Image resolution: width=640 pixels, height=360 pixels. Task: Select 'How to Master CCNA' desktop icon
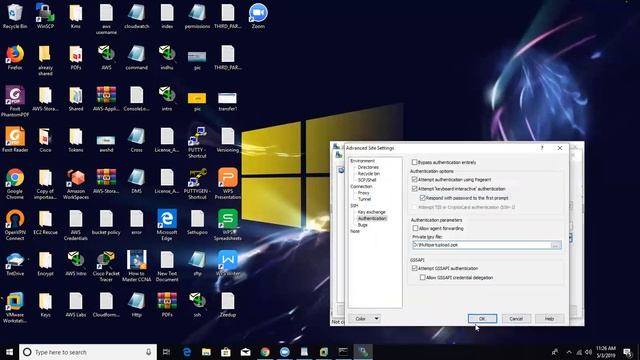136,267
